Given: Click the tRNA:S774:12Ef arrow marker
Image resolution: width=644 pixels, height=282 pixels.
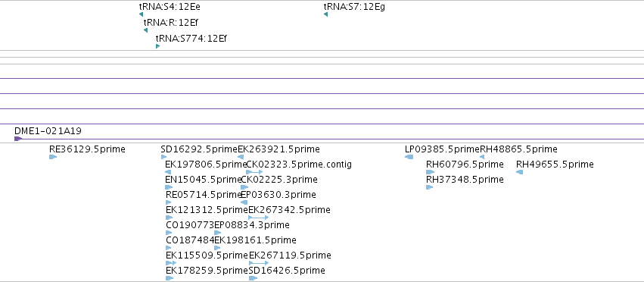Looking at the screenshot, I should tap(157, 46).
